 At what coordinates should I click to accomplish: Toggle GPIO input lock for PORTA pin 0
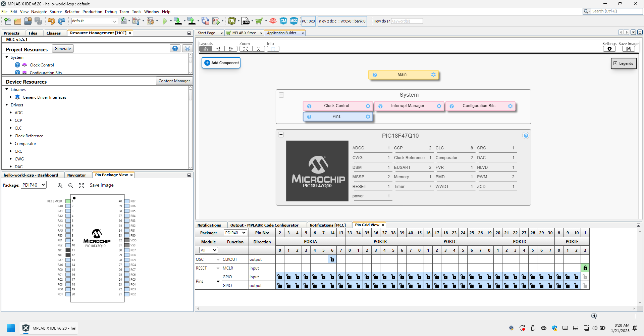click(280, 277)
